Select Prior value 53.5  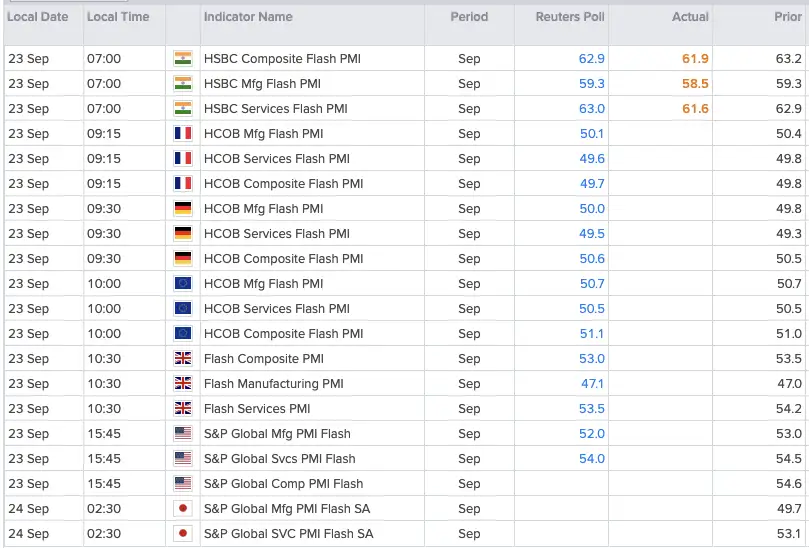point(789,359)
